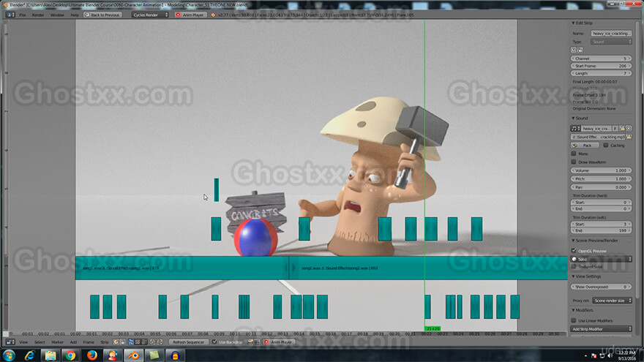Open Audacity headphones taskbar icon
Image resolution: width=644 pixels, height=362 pixels.
click(175, 355)
